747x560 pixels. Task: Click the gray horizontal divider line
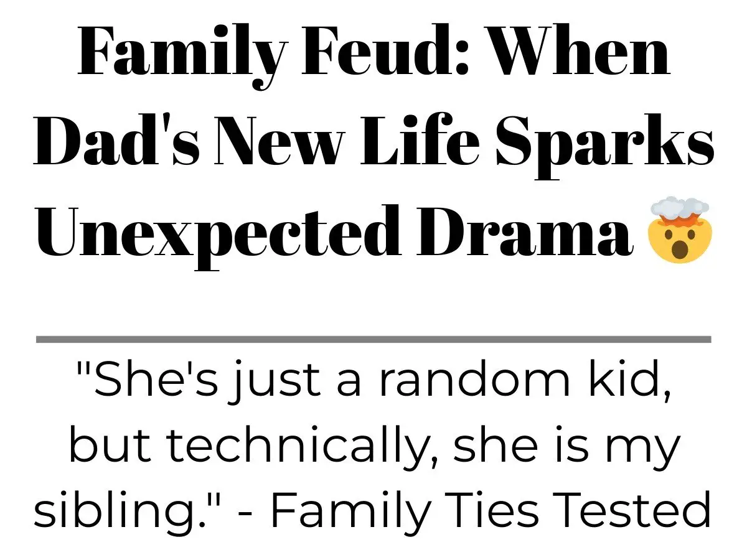374,339
